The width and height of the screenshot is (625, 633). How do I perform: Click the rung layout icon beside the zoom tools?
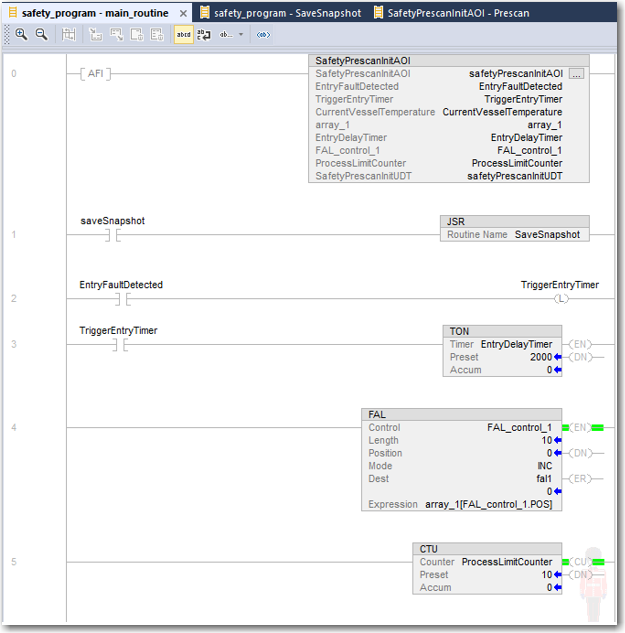point(69,34)
